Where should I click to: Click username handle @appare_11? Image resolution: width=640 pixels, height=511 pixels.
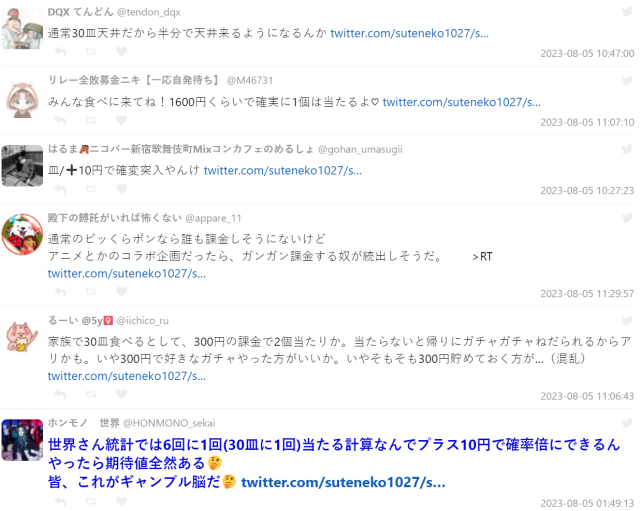click(x=213, y=218)
